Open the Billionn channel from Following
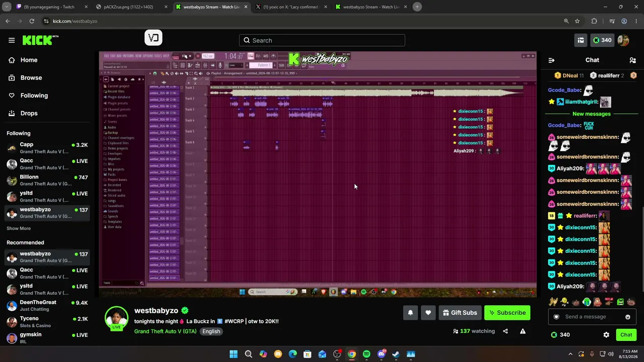The width and height of the screenshot is (644, 362). [47, 180]
